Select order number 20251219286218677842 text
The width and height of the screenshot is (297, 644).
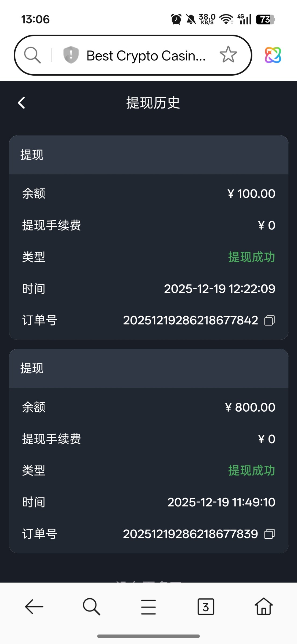[x=190, y=320]
